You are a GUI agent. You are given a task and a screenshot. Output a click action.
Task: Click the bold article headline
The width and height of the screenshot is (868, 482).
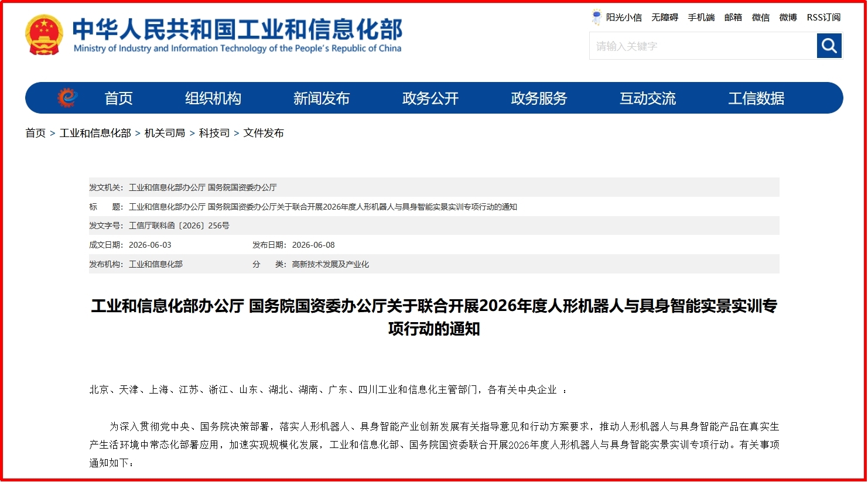pos(434,317)
